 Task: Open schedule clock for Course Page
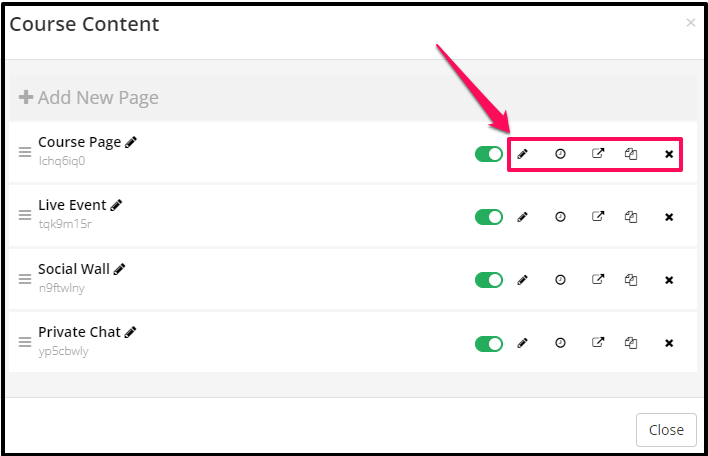(x=560, y=154)
